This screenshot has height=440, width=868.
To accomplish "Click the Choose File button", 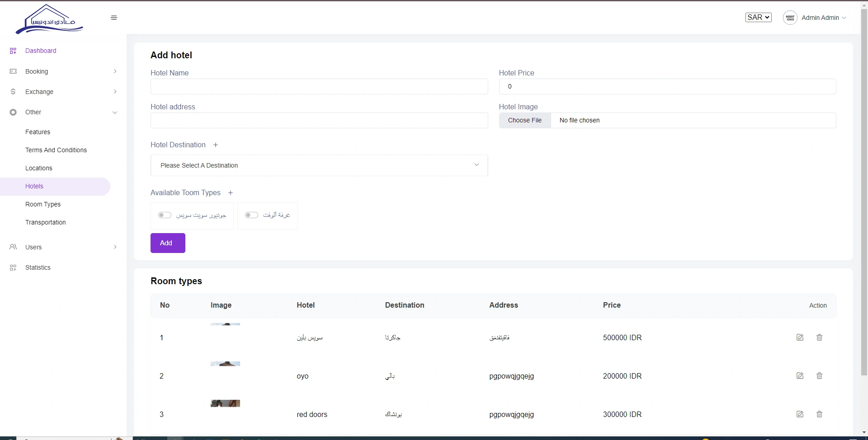I will [x=525, y=120].
